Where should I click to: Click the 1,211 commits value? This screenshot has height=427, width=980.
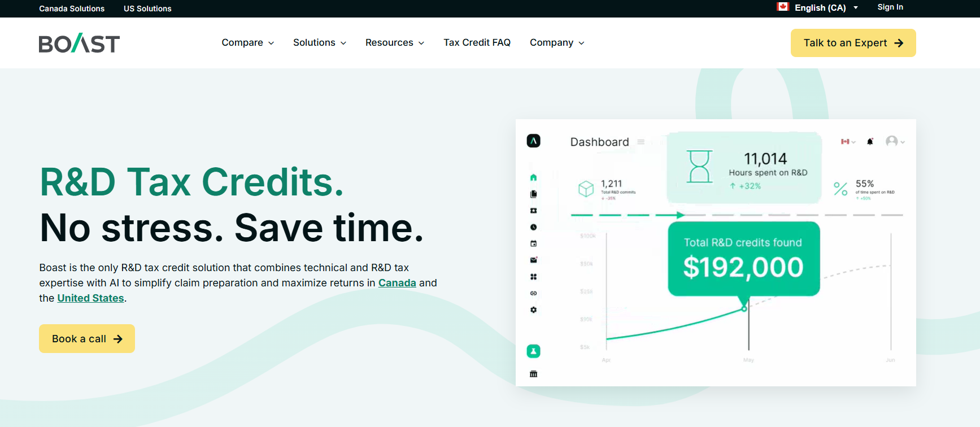point(611,184)
